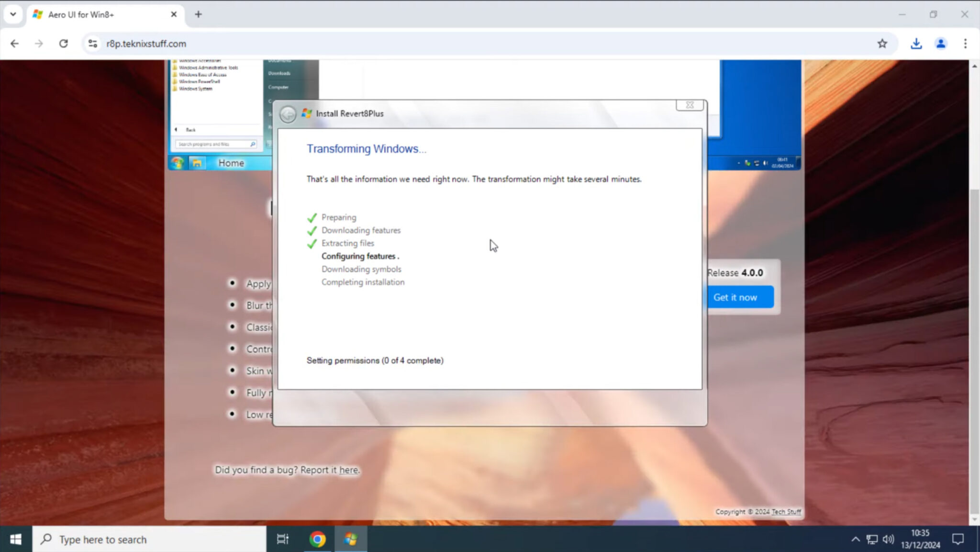980x552 pixels.
Task: Open Chrome downloads from the toolbar icon
Action: click(916, 44)
